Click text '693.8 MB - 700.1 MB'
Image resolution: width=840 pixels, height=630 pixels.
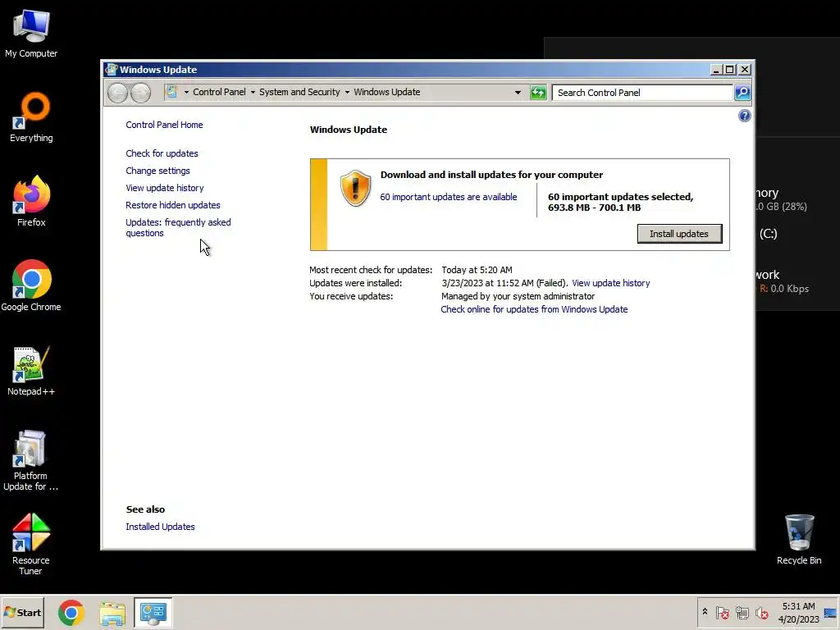coord(594,208)
